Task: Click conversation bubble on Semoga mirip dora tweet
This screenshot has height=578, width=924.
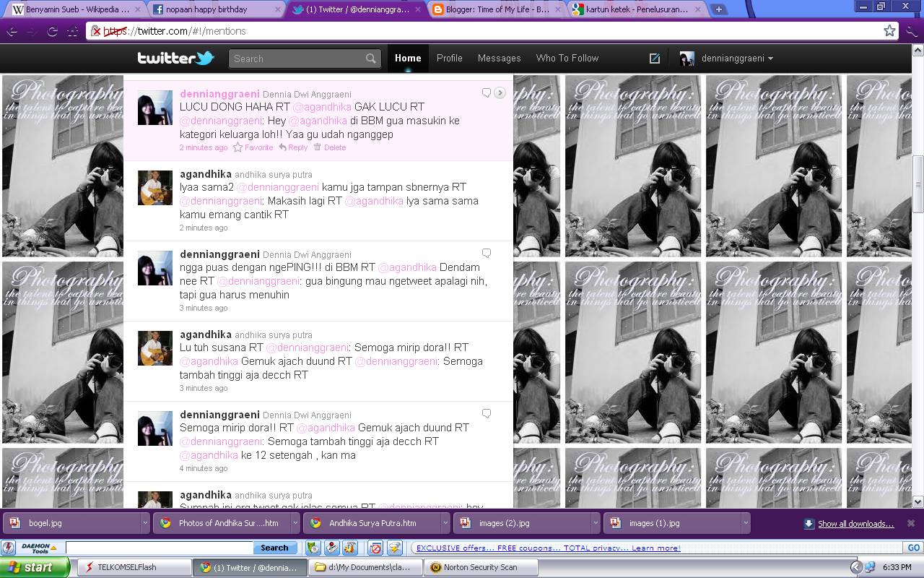Action: click(487, 414)
